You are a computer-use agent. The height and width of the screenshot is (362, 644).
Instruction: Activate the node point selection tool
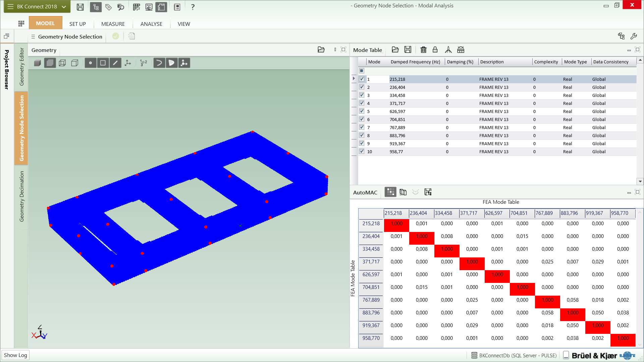(90, 63)
